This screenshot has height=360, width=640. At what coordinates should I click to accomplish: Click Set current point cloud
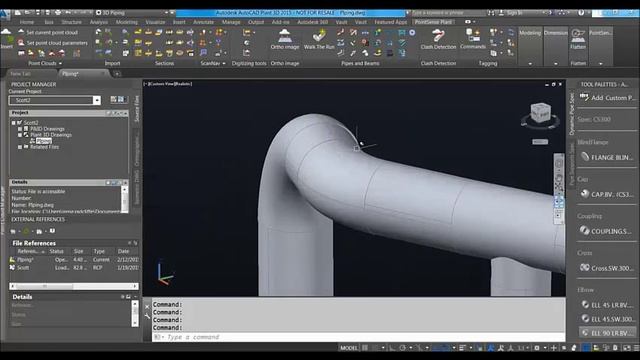point(48,32)
